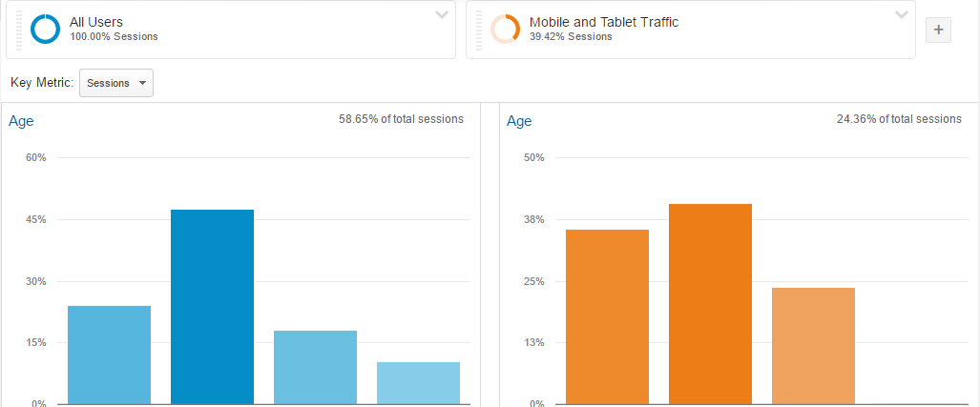The width and height of the screenshot is (980, 407).
Task: Click the third blue age bar
Action: 316,368
